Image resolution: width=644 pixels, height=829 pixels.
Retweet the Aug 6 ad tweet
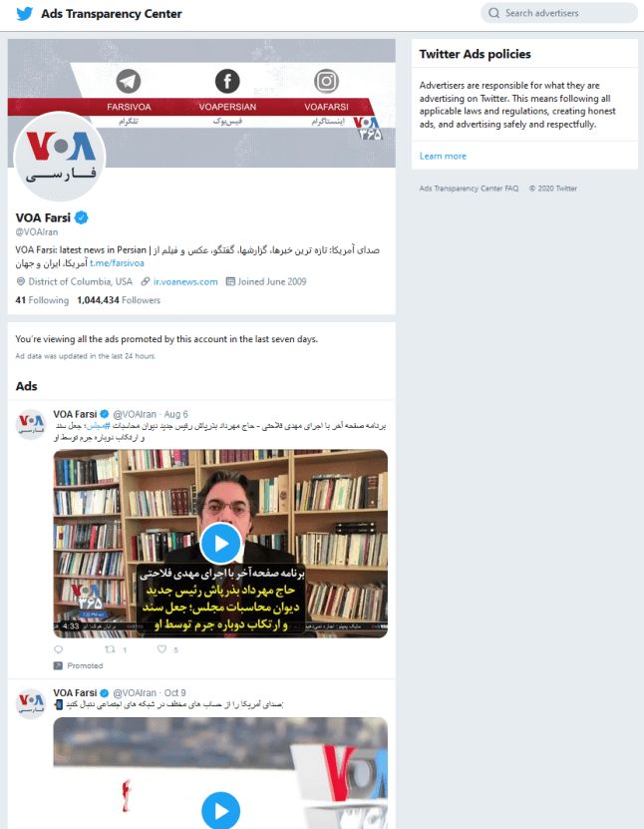tap(110, 649)
